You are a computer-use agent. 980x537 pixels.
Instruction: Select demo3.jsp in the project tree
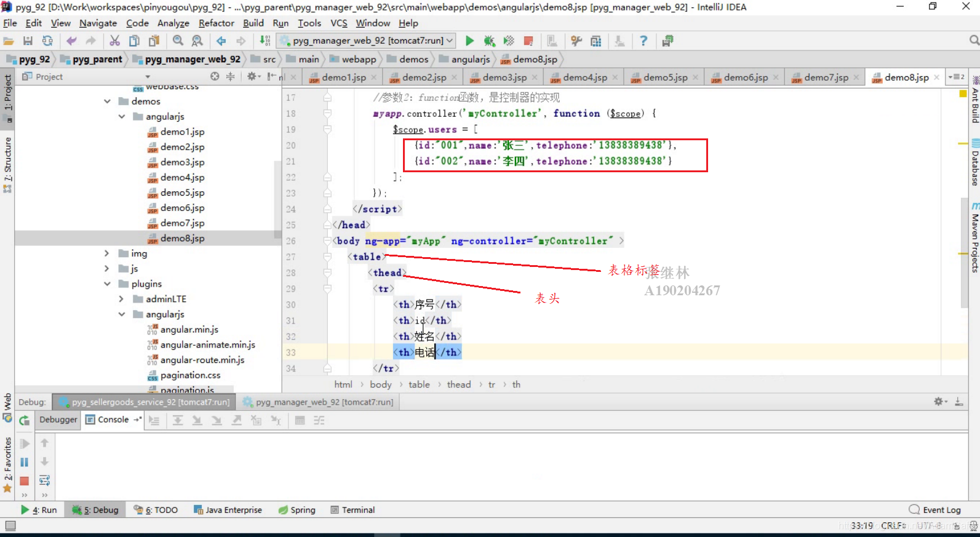pyautogui.click(x=182, y=162)
